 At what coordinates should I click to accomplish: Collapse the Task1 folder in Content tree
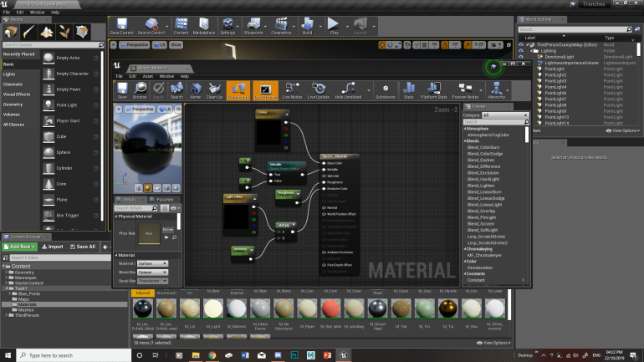point(7,288)
